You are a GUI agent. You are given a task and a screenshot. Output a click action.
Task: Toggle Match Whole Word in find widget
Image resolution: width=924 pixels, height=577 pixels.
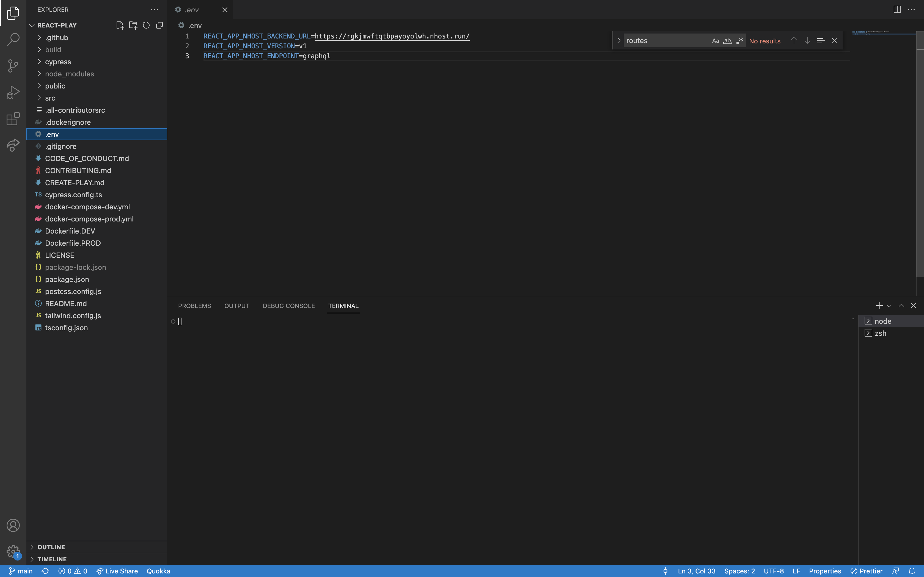click(x=728, y=41)
